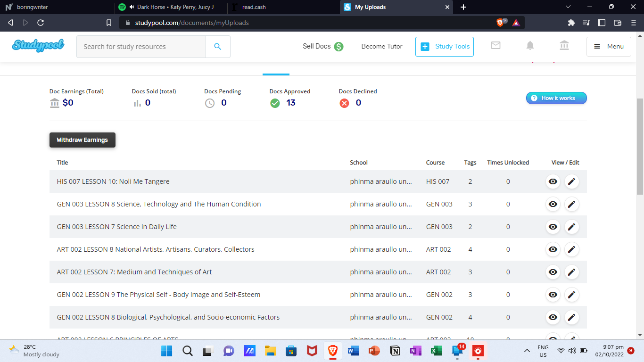The width and height of the screenshot is (644, 362).
Task: Focus the Search for study resources field
Action: click(141, 47)
